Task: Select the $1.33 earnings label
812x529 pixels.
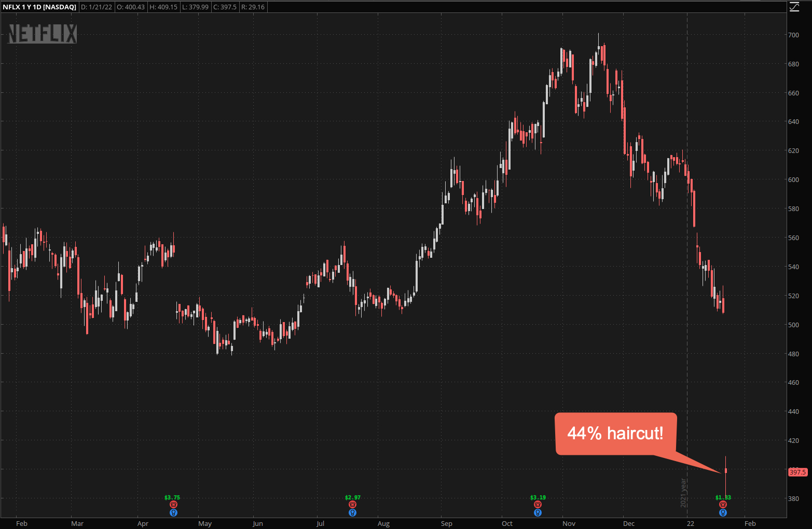Action: click(723, 497)
